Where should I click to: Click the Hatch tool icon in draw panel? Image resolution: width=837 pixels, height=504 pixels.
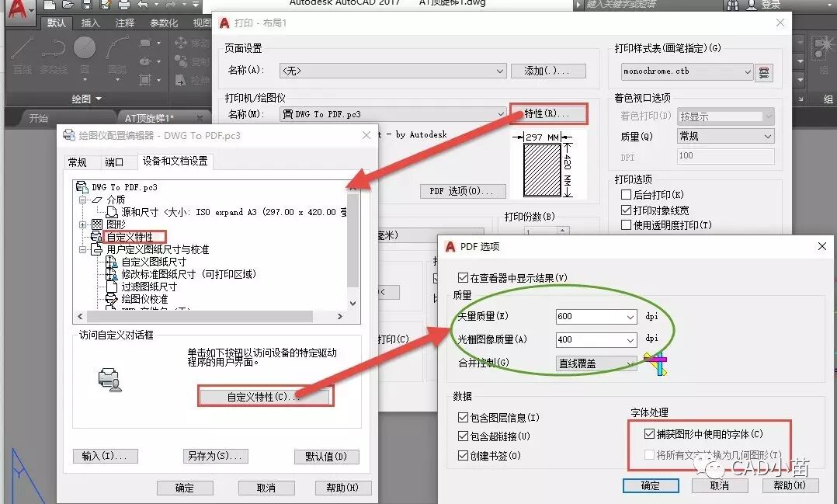tap(145, 80)
